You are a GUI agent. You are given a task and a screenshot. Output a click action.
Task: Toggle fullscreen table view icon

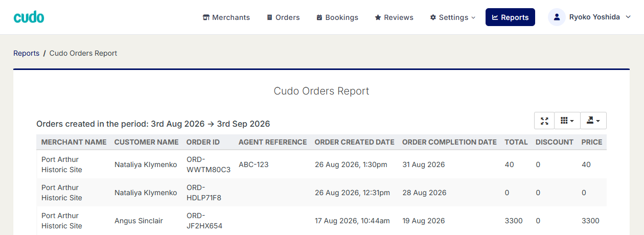pyautogui.click(x=544, y=121)
